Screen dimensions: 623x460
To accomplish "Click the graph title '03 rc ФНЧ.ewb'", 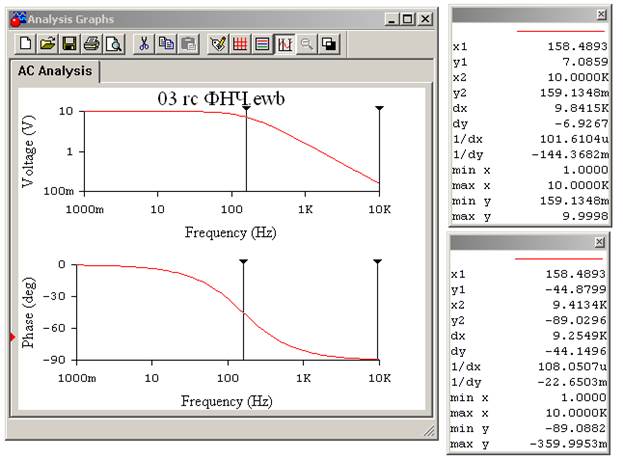I will point(221,99).
